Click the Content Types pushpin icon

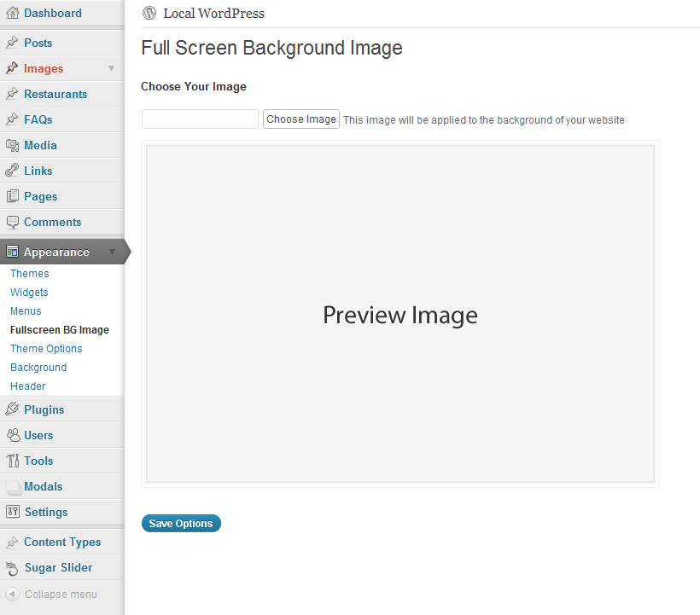click(x=13, y=542)
